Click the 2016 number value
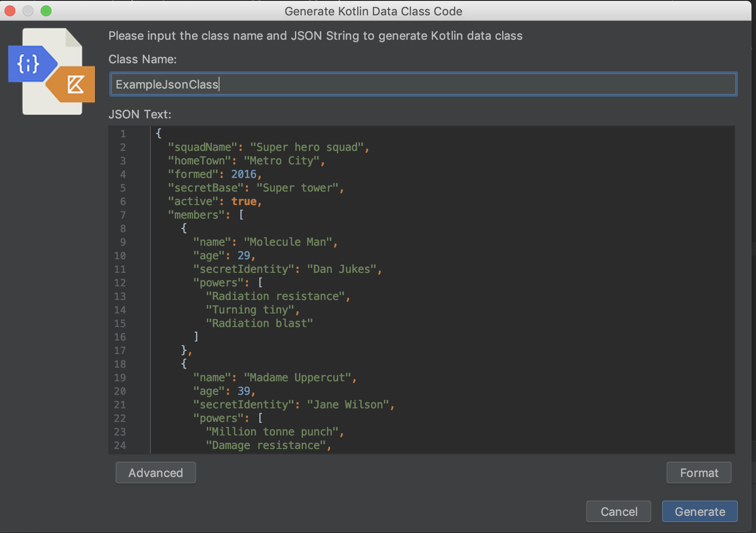 coord(244,174)
